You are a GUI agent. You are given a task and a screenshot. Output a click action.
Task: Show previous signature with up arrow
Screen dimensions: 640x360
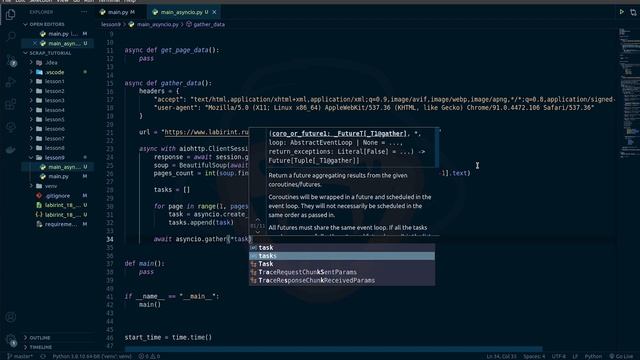tap(258, 220)
